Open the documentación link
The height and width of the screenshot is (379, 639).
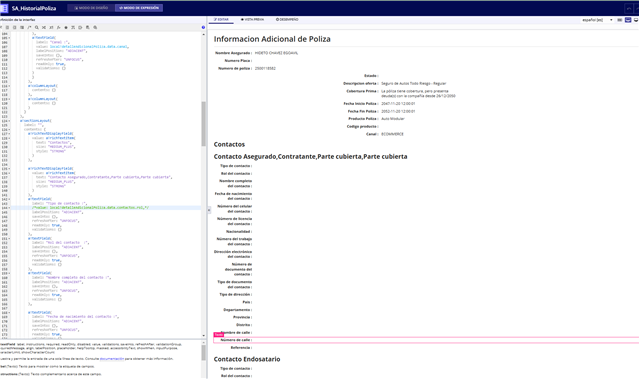(111, 359)
